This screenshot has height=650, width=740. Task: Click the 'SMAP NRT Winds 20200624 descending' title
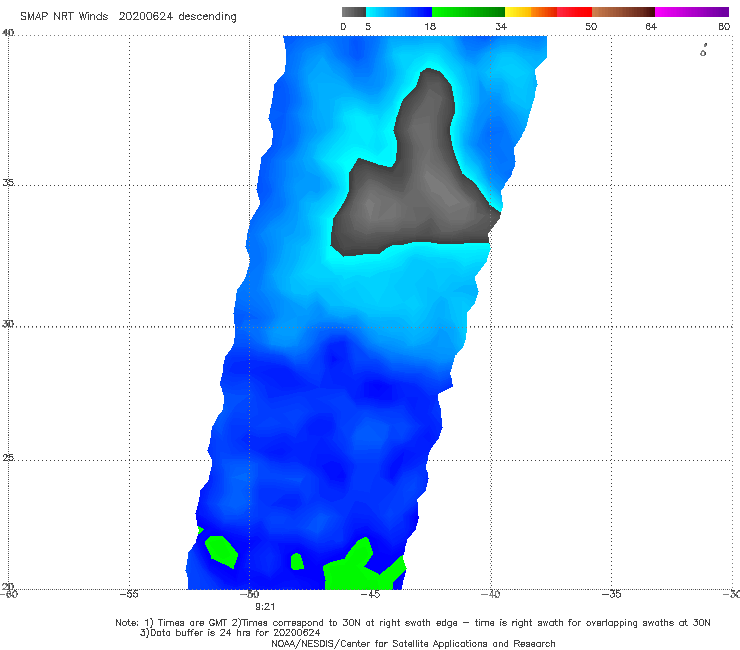128,17
